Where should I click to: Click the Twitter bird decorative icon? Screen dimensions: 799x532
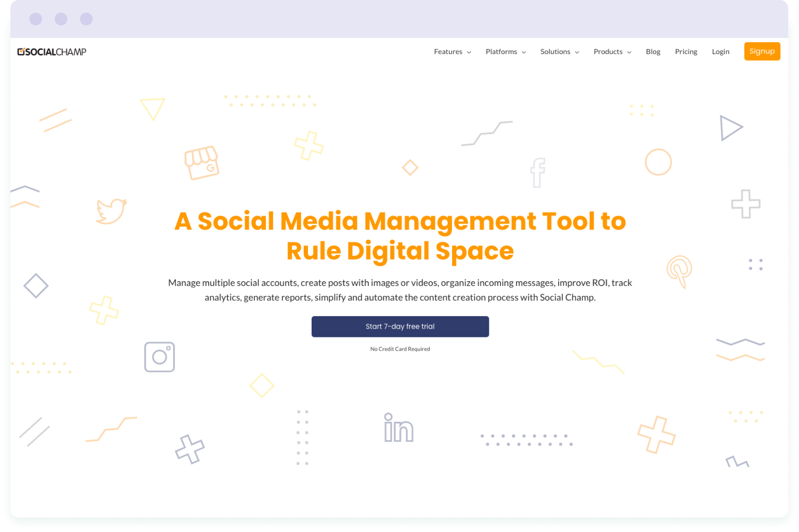click(x=111, y=210)
